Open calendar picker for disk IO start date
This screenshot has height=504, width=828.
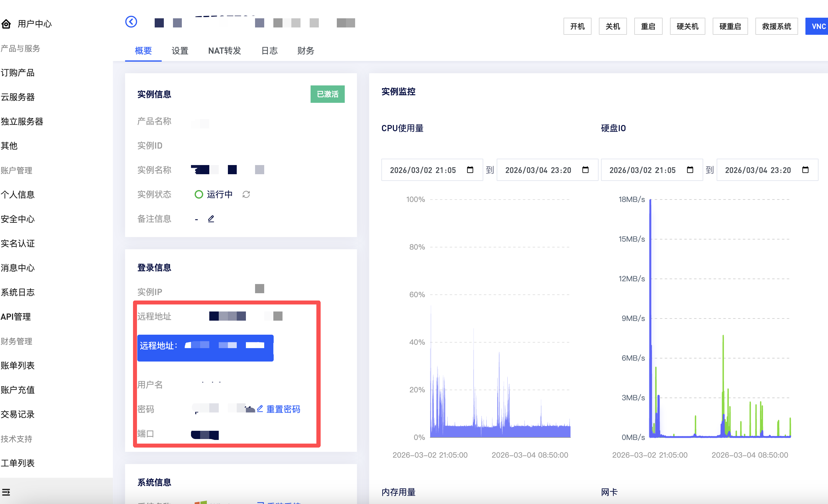tap(690, 170)
